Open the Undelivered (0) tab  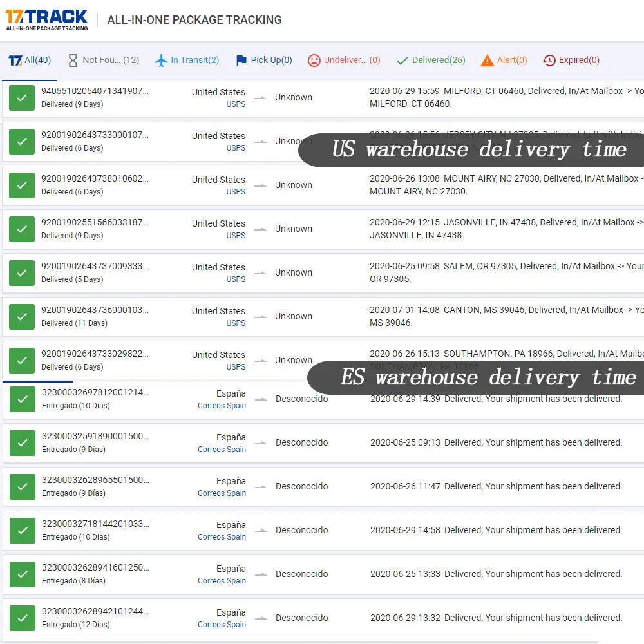344,61
